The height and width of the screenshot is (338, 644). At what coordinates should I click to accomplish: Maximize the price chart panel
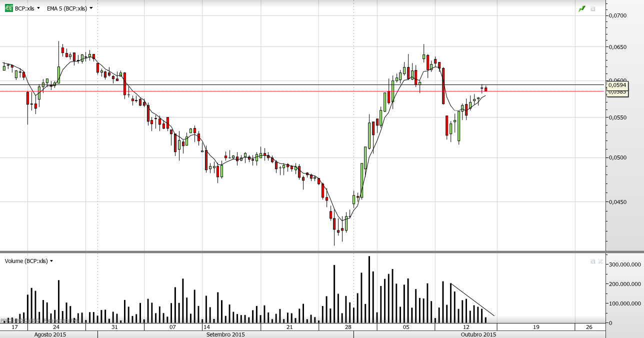[x=593, y=8]
